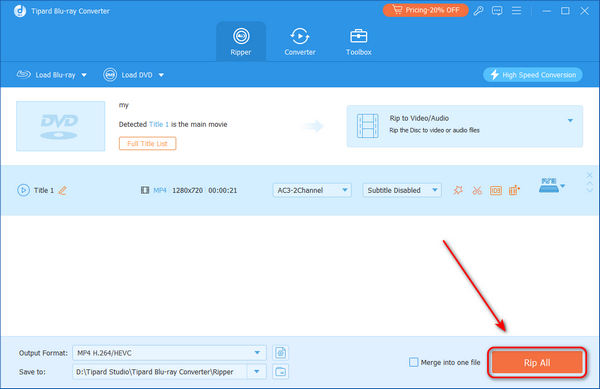Click the DVD disc thumbnail
The height and width of the screenshot is (389, 600).
[x=60, y=126]
